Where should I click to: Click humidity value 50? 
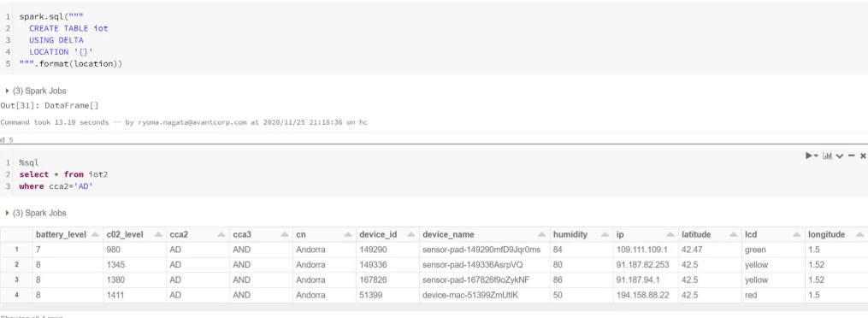point(558,295)
